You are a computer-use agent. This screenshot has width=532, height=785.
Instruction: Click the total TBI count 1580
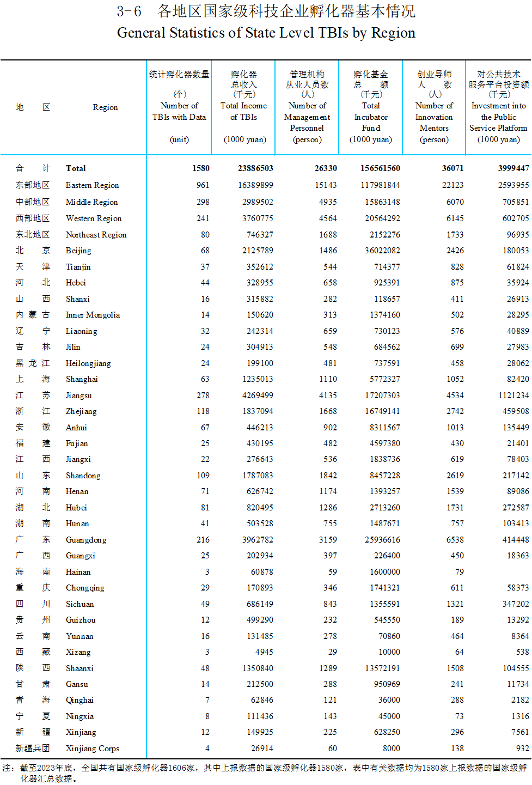[200, 168]
